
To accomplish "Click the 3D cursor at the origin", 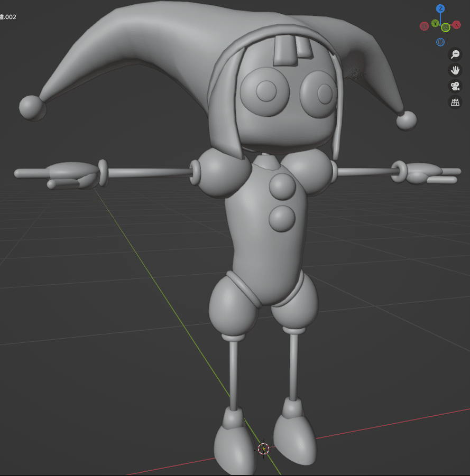I will (263, 448).
